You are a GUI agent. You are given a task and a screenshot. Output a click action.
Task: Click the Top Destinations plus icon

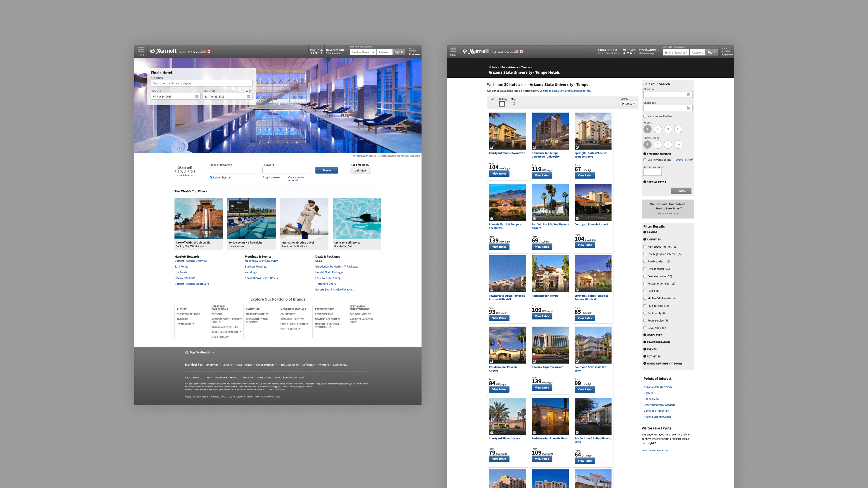[187, 353]
